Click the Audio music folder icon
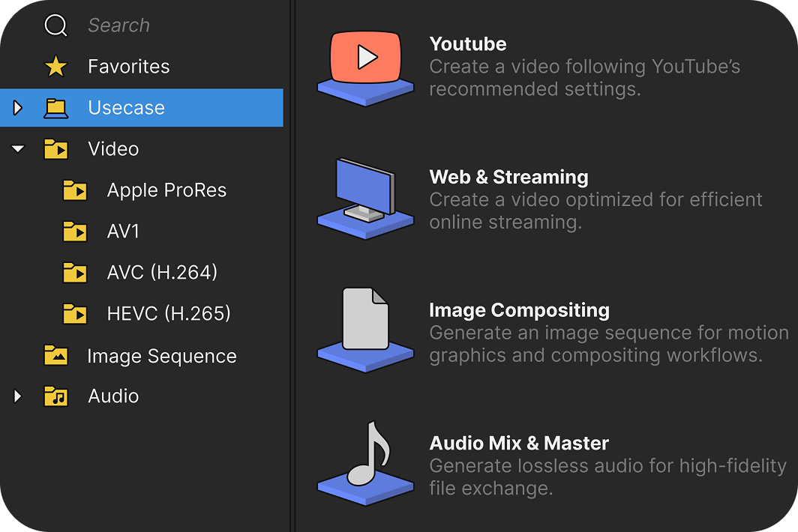 55,396
